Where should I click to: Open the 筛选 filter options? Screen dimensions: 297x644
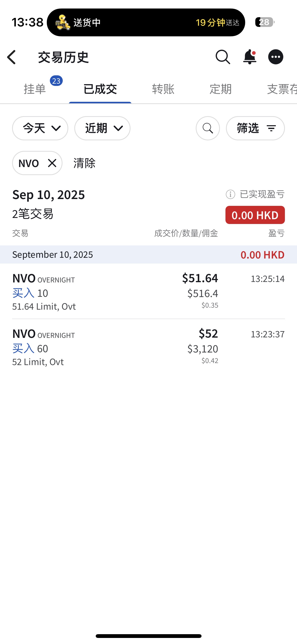pyautogui.click(x=255, y=128)
